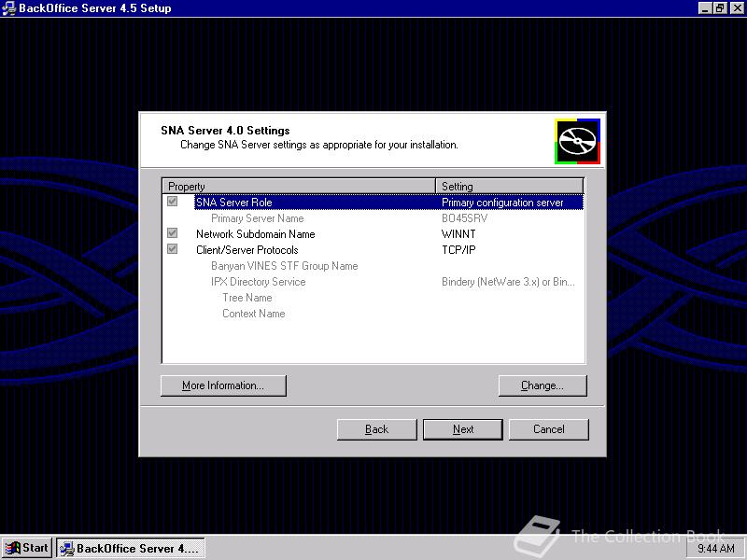The width and height of the screenshot is (747, 560).
Task: Click the WINNT subdomain value
Action: coord(458,234)
